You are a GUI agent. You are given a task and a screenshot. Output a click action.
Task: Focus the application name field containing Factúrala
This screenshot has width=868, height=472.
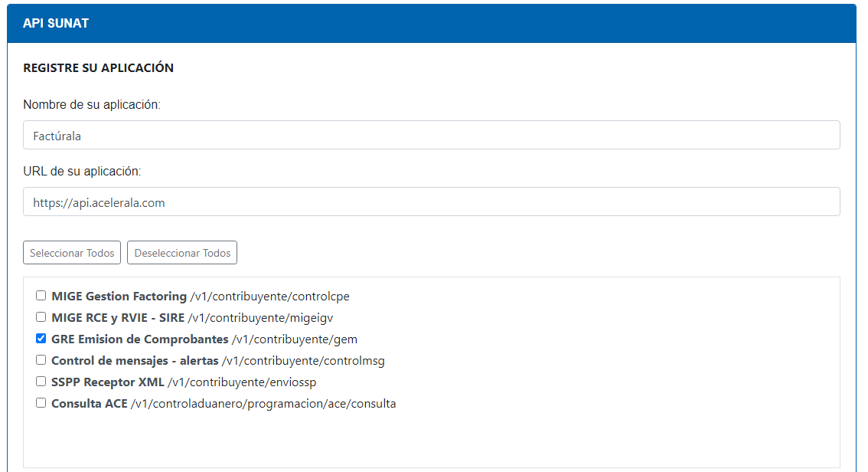pos(432,136)
